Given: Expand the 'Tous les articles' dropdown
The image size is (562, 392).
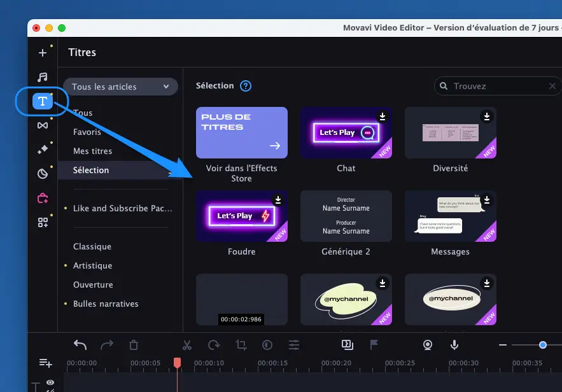Looking at the screenshot, I should tap(120, 87).
